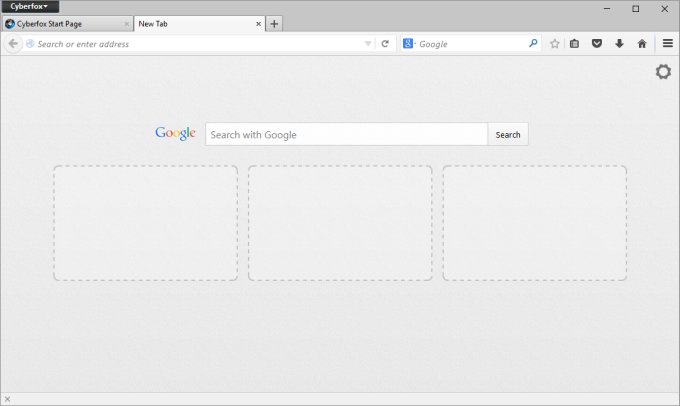Close the New Tab tab
The height and width of the screenshot is (406, 680).
tap(258, 24)
